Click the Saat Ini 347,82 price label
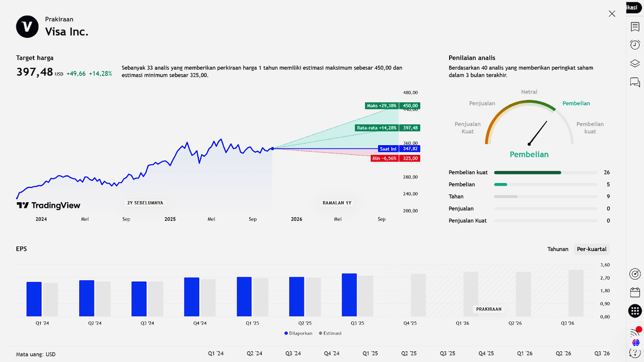 [399, 149]
